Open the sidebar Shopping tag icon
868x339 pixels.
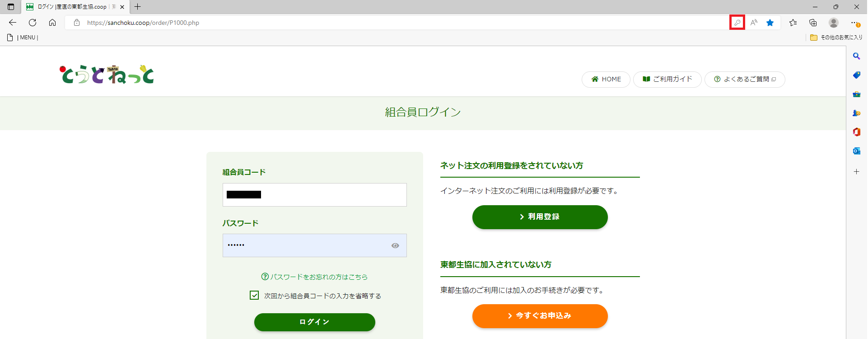[x=856, y=75]
